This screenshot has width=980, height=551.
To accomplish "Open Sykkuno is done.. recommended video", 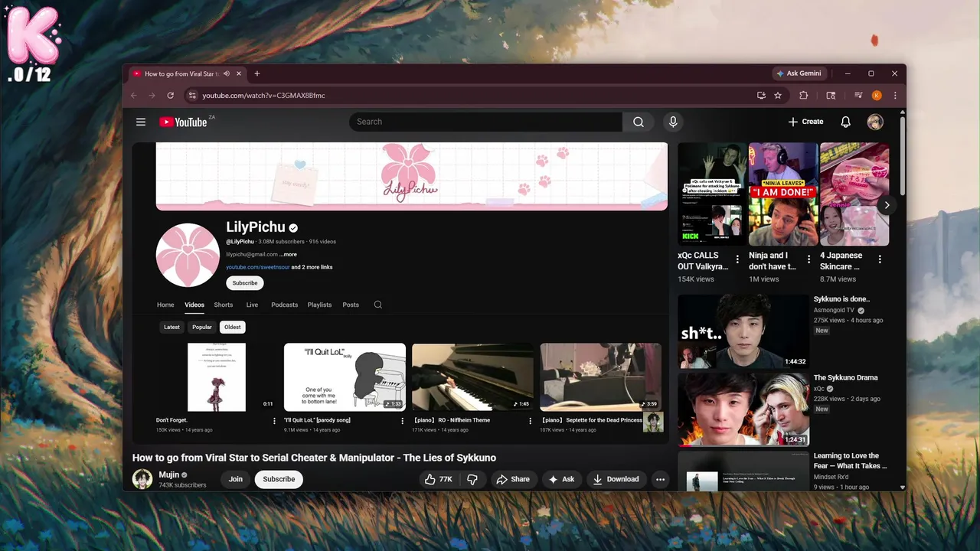I will 743,332.
